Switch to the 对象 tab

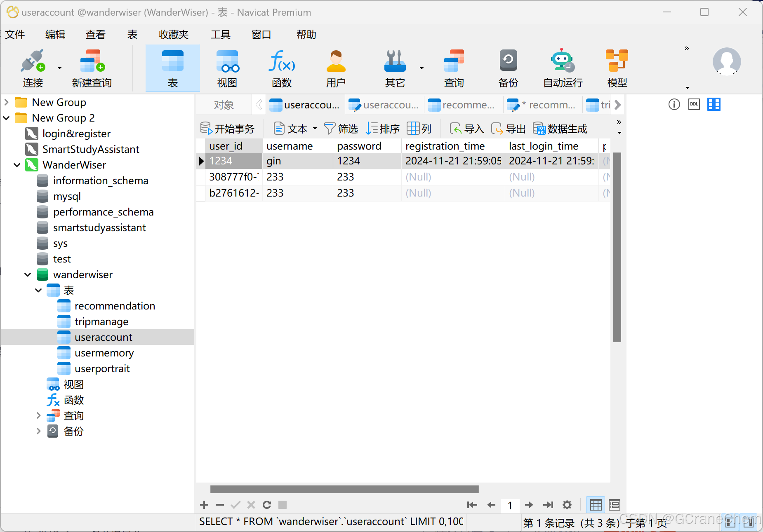click(x=224, y=105)
